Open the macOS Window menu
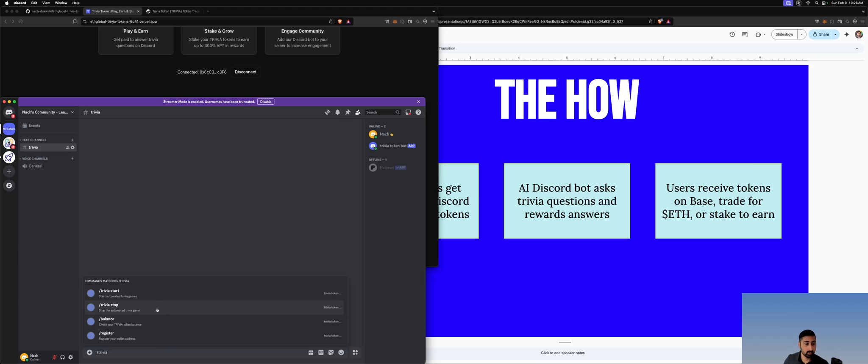The width and height of the screenshot is (868, 364). coord(61,3)
